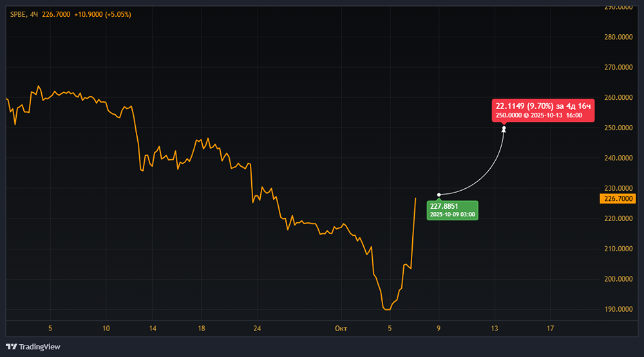Click date 17 on the time axis
Screen dimensions: 644x357
[550, 328]
